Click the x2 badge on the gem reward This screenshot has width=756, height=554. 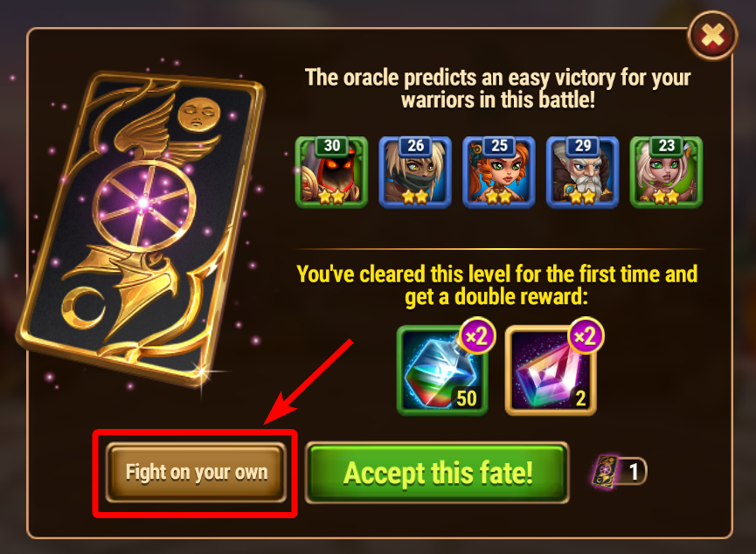pyautogui.click(x=586, y=336)
